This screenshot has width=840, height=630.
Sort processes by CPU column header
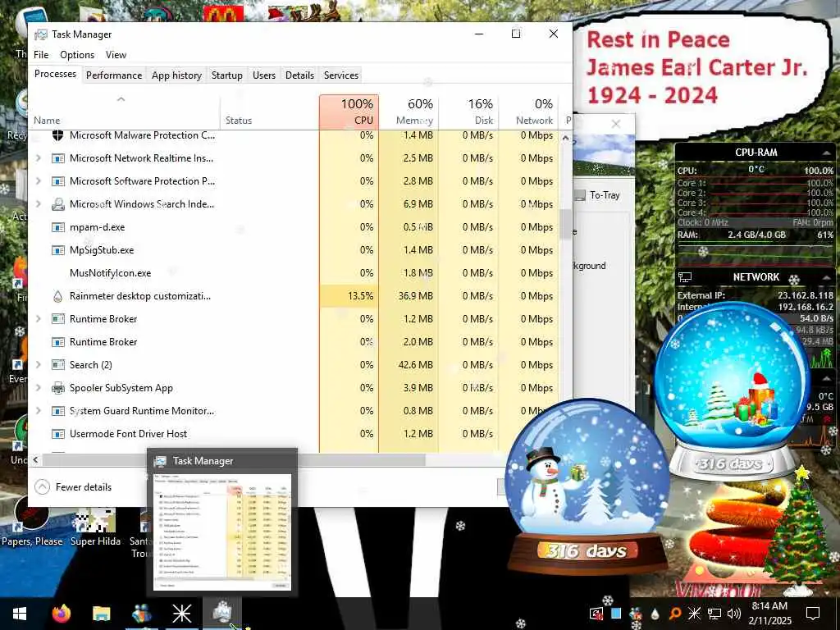click(349, 112)
